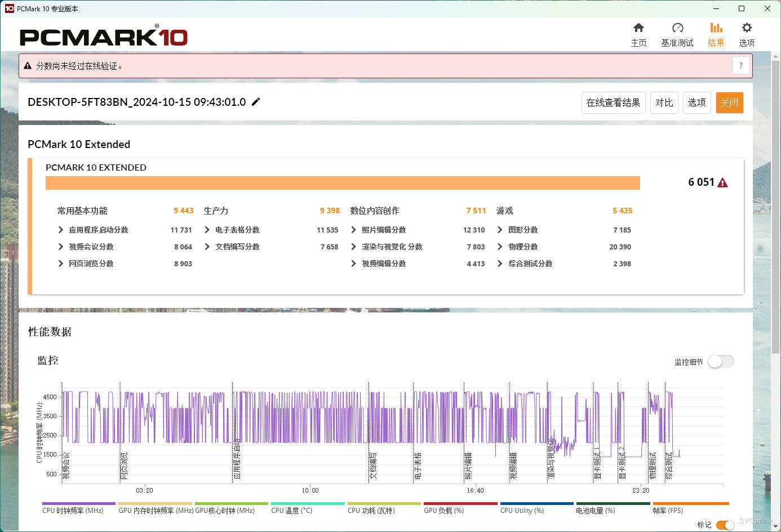Click the 对比 compare button

664,102
